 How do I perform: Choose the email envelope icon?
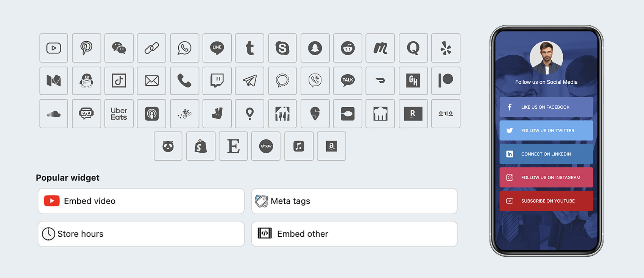click(151, 81)
